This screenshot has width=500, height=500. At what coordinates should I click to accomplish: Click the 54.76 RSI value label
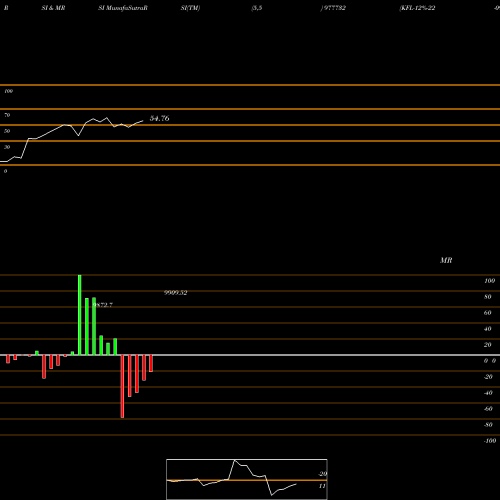(159, 118)
